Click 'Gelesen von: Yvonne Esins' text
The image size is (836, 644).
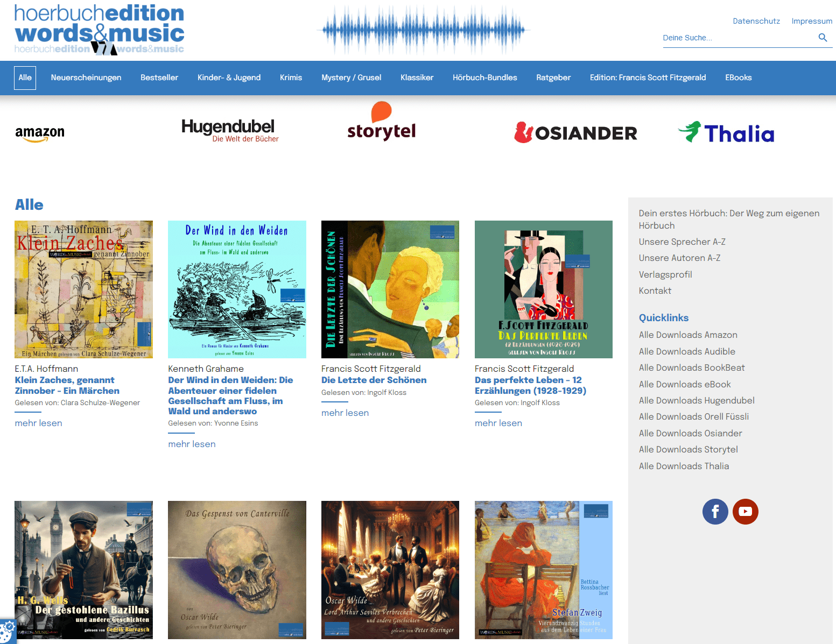pyautogui.click(x=213, y=423)
